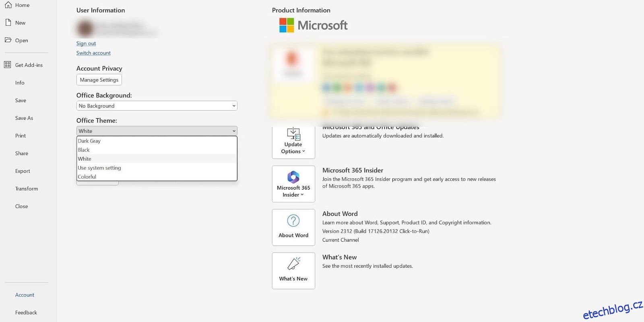Open the Office Background dropdown

pyautogui.click(x=157, y=106)
